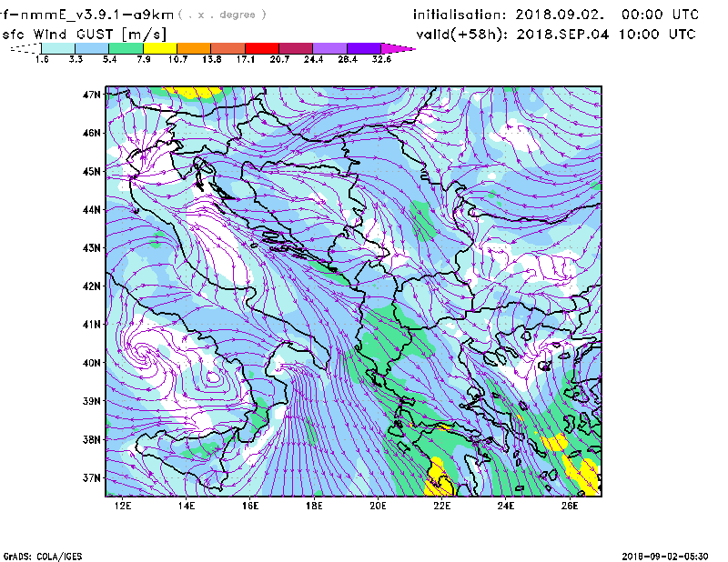Click the 47N latitude label
728x562 pixels.
92,95
